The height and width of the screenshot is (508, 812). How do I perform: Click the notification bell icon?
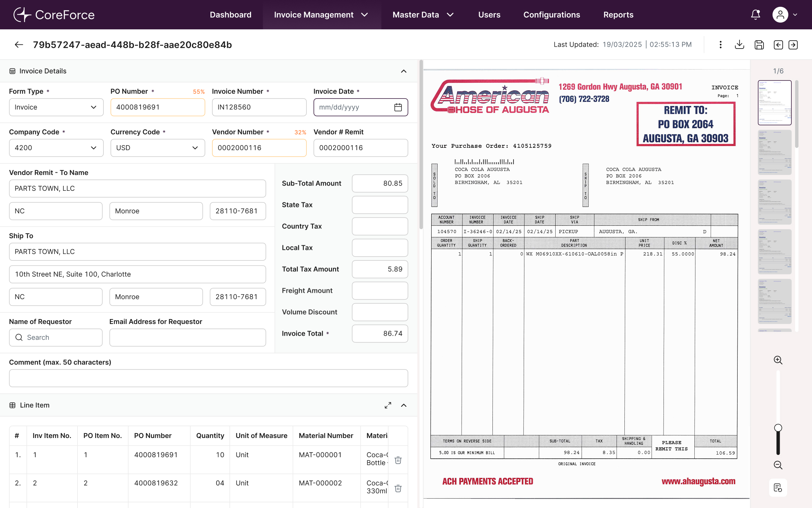pyautogui.click(x=755, y=15)
